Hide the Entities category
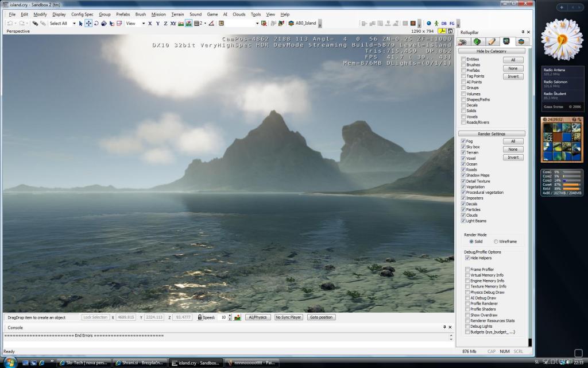The image size is (588, 368). tap(463, 59)
